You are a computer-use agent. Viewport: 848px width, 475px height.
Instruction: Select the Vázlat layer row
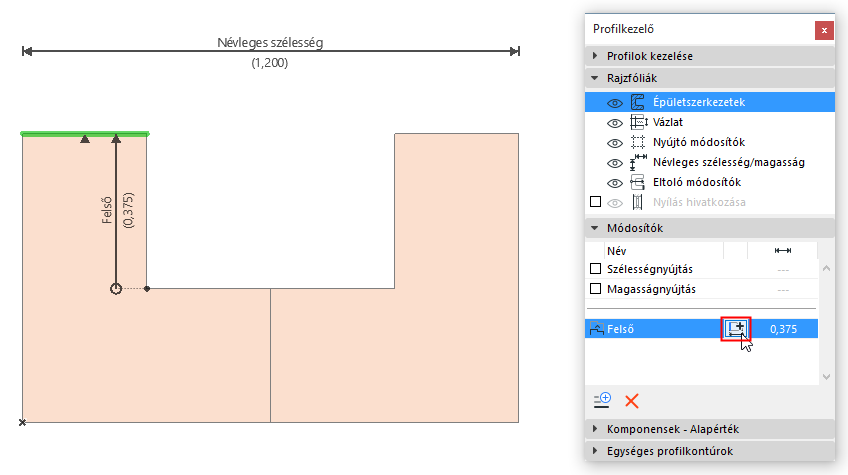pos(710,122)
